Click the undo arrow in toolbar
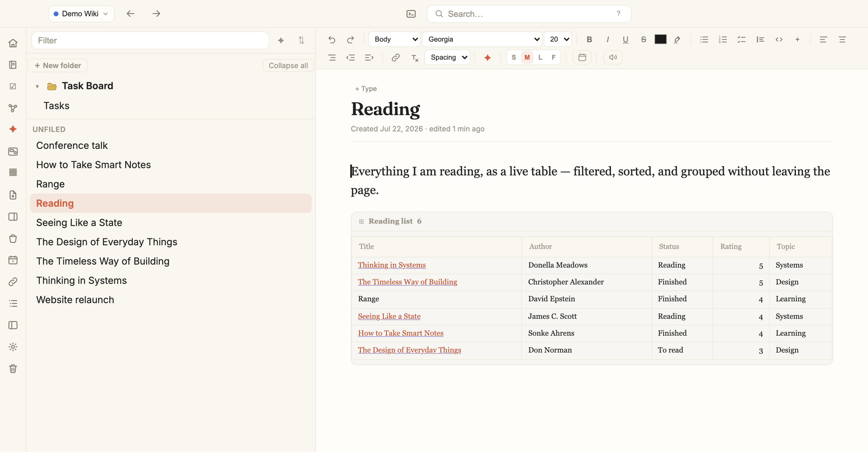The image size is (868, 452). pos(332,39)
